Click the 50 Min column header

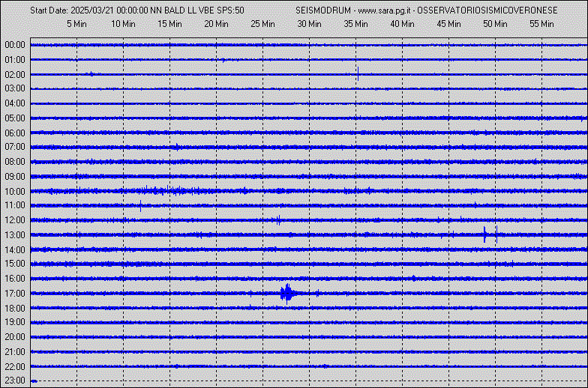click(495, 24)
